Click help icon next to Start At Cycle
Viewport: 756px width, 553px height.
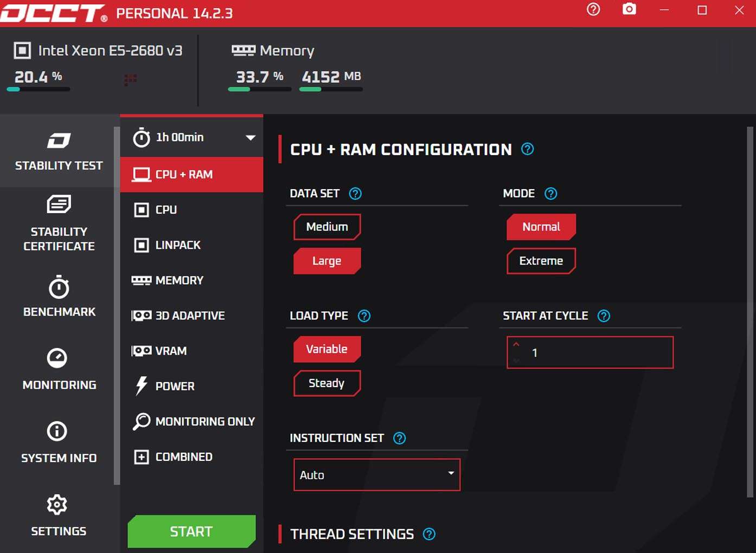pyautogui.click(x=604, y=316)
